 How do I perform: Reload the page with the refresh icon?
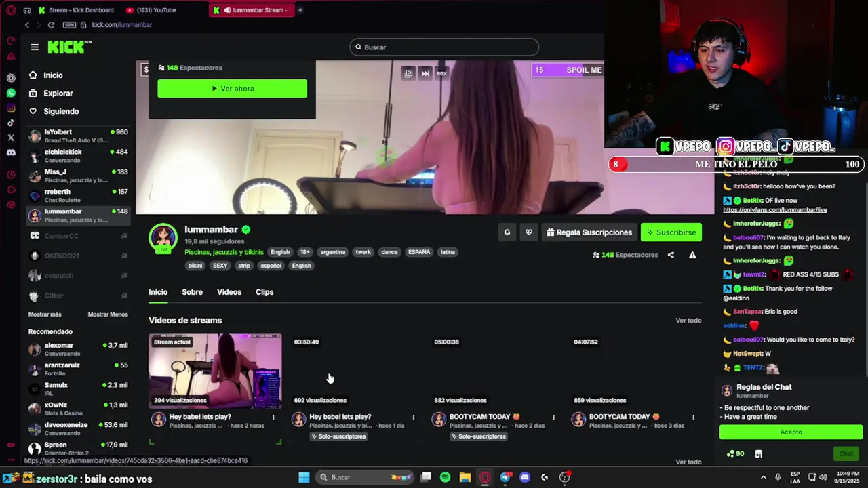coord(51,25)
